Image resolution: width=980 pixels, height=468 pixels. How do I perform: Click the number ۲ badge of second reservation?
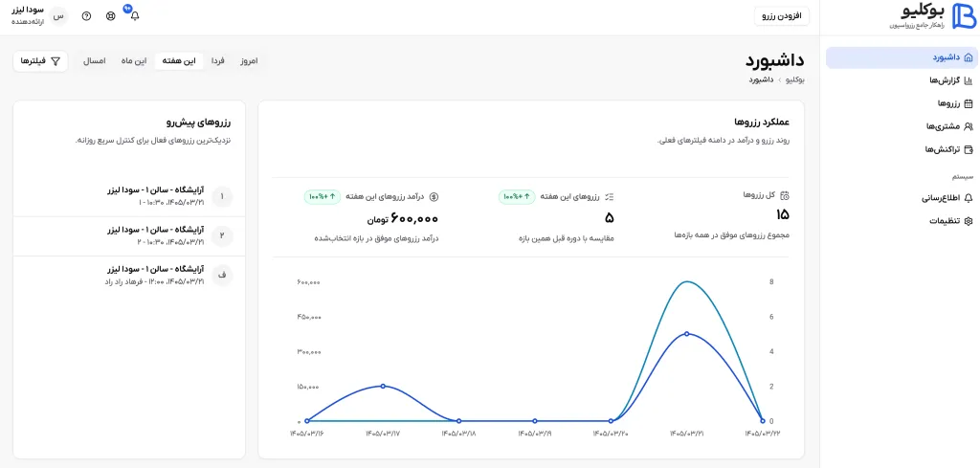222,236
